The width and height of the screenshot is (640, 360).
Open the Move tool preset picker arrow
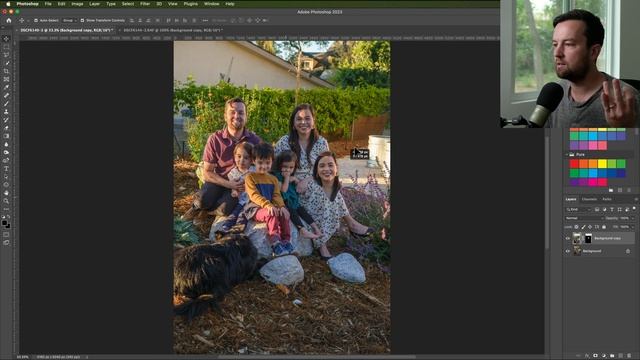27,20
